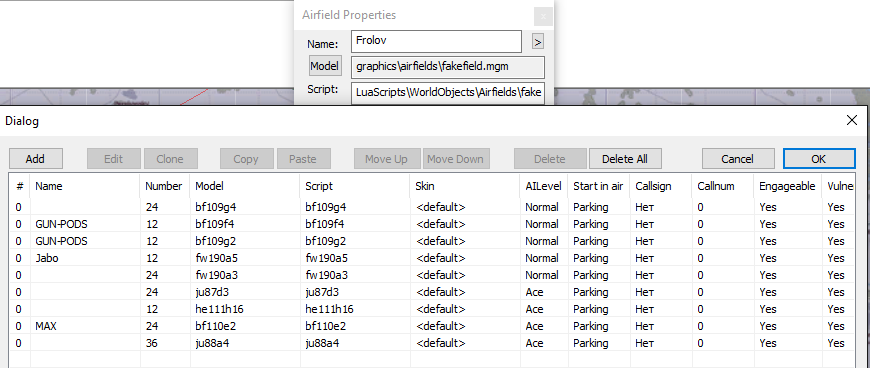The image size is (870, 368).
Task: Click the Engageable column header
Action: coord(788,186)
